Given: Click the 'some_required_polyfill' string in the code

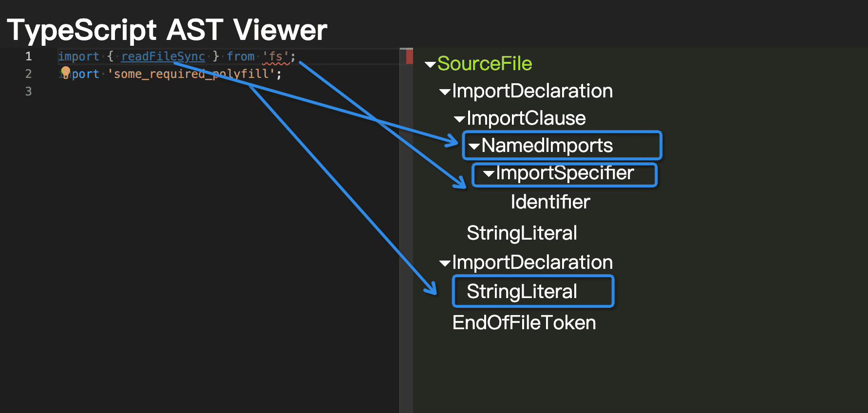Looking at the screenshot, I should point(191,74).
